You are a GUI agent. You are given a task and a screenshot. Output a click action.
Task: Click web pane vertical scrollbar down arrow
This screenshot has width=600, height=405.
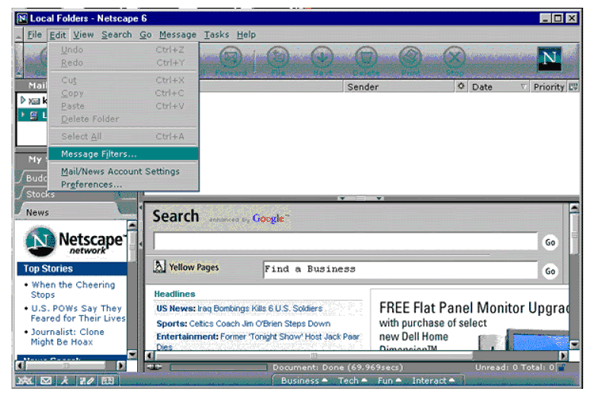click(x=574, y=344)
